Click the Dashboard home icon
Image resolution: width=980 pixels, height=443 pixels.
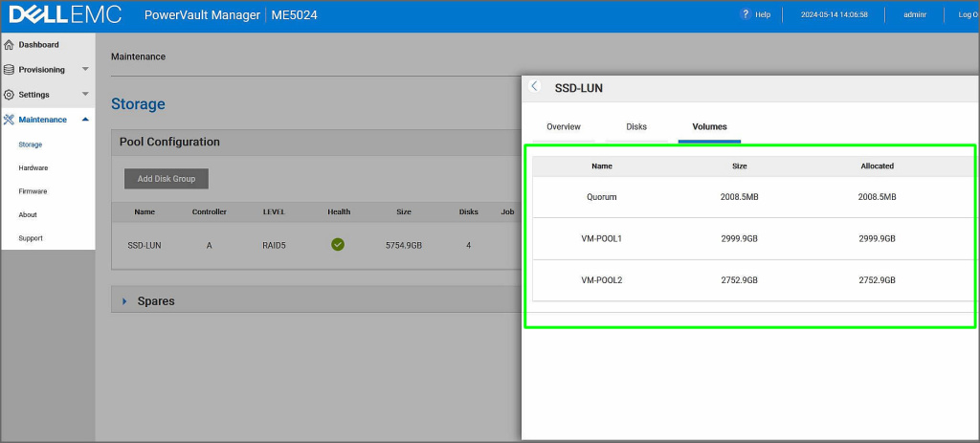(10, 45)
